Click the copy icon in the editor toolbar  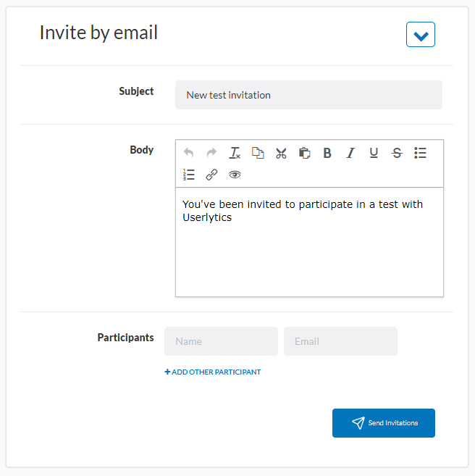pyautogui.click(x=258, y=153)
